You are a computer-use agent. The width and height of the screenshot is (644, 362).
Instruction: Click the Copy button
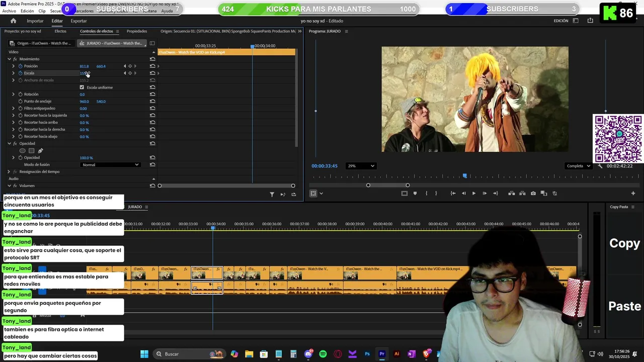(x=624, y=243)
